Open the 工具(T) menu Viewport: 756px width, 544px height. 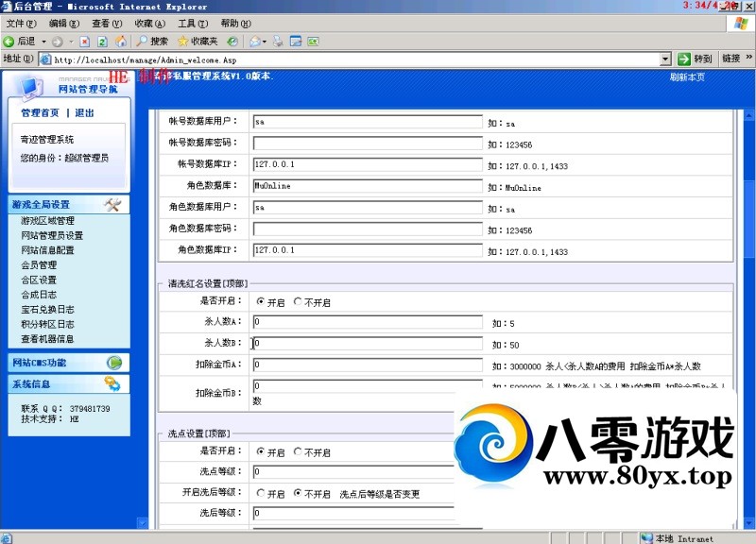(x=193, y=24)
